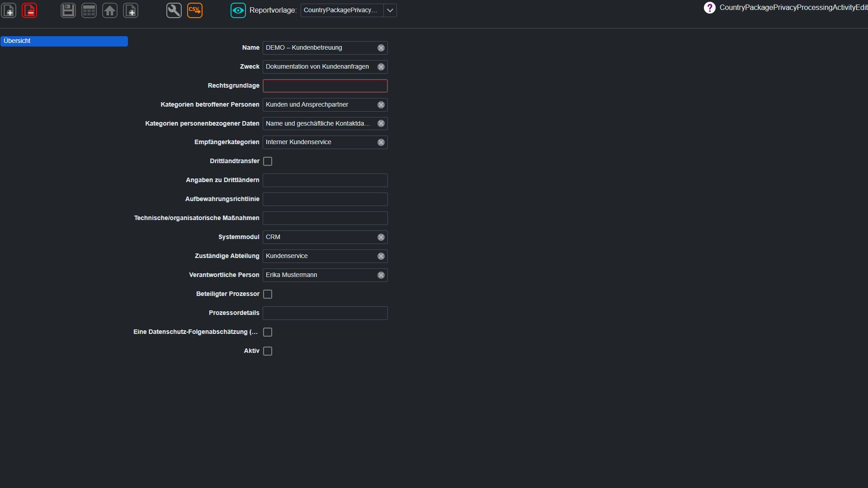The height and width of the screenshot is (488, 868).
Task: Click the CountryPackagePrivacyProcessingActivityEdit title text
Action: click(793, 8)
